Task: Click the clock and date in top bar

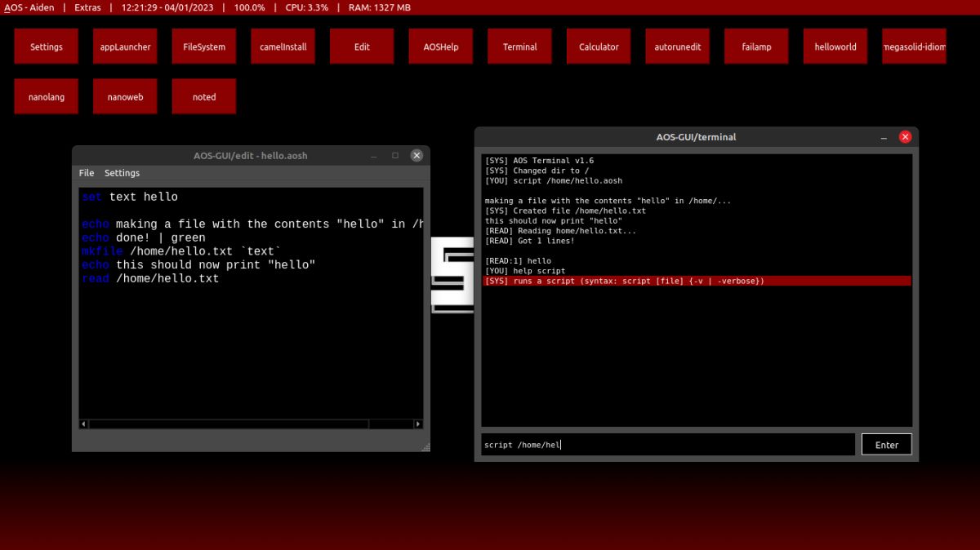Action: click(x=166, y=7)
